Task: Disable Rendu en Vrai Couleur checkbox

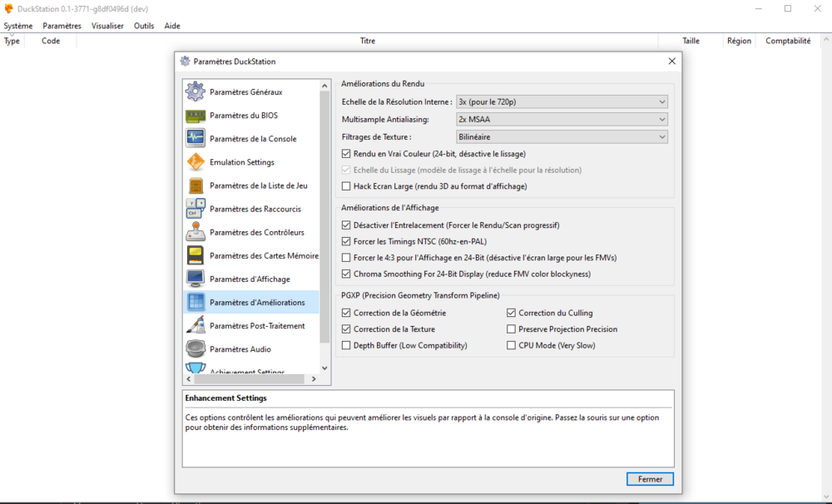Action: tap(347, 154)
